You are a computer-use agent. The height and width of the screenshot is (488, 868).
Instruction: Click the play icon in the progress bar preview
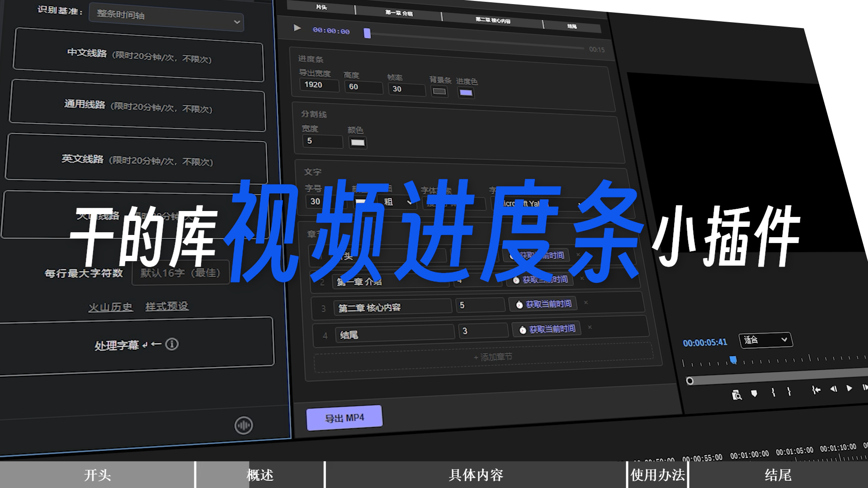point(297,28)
